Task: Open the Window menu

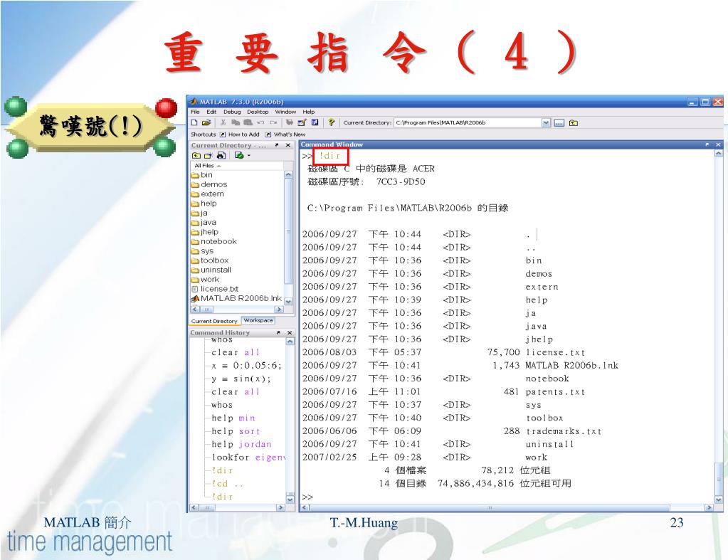Action: pos(285,112)
